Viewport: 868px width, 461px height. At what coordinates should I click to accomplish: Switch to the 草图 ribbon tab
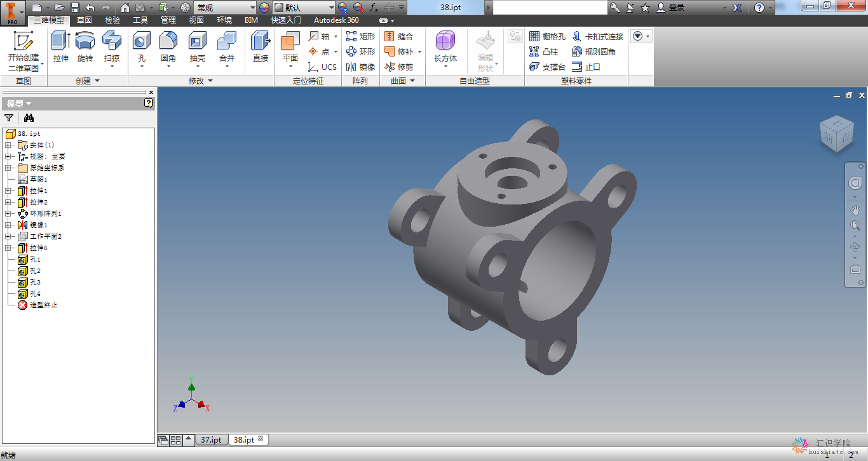[x=85, y=20]
